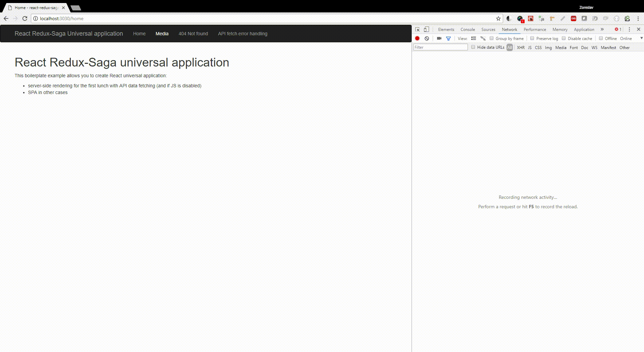
Task: Open the red CORS extension
Action: (574, 18)
